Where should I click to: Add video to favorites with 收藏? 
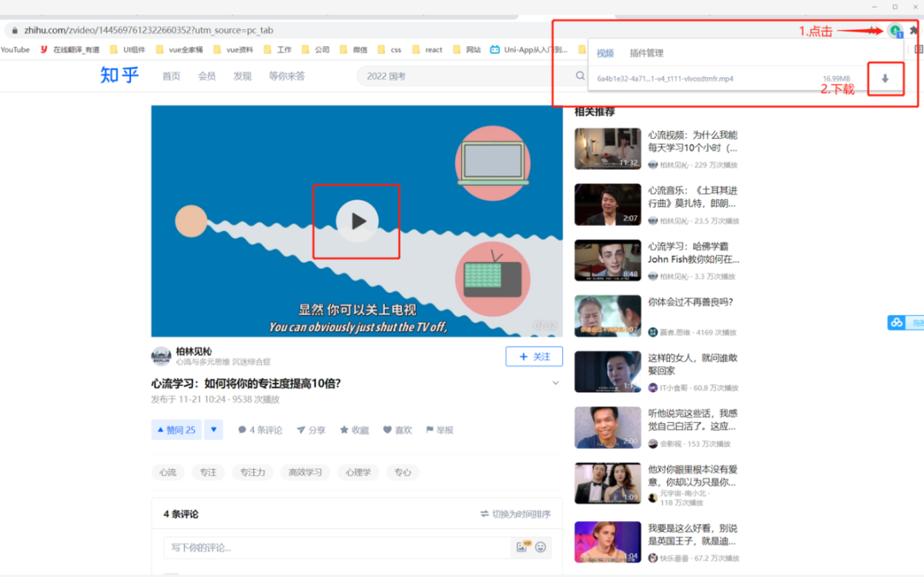(x=354, y=431)
